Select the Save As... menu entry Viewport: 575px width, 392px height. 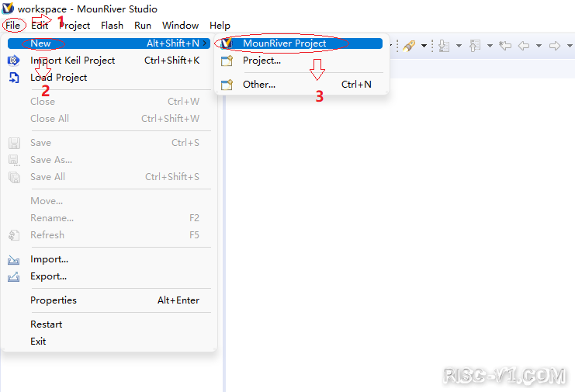coord(109,160)
